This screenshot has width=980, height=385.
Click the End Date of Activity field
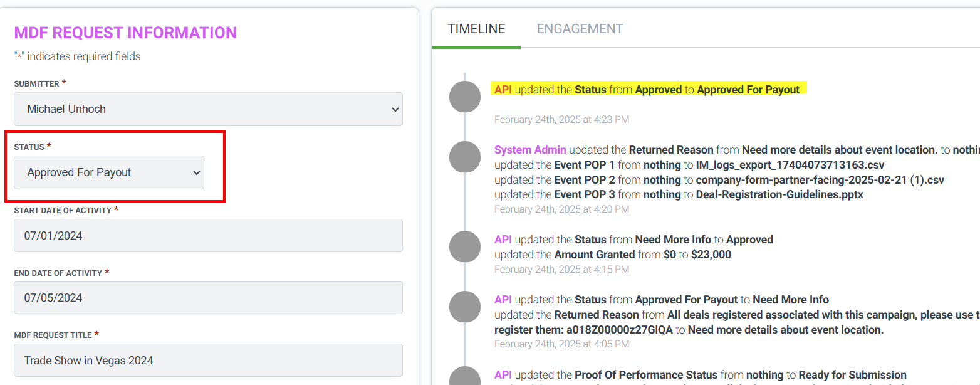click(x=208, y=298)
